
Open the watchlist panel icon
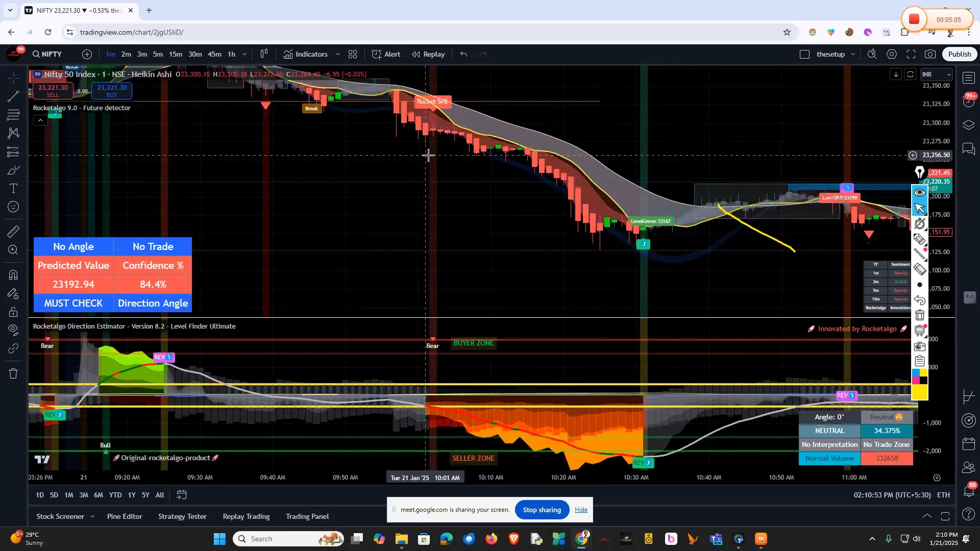click(x=969, y=78)
